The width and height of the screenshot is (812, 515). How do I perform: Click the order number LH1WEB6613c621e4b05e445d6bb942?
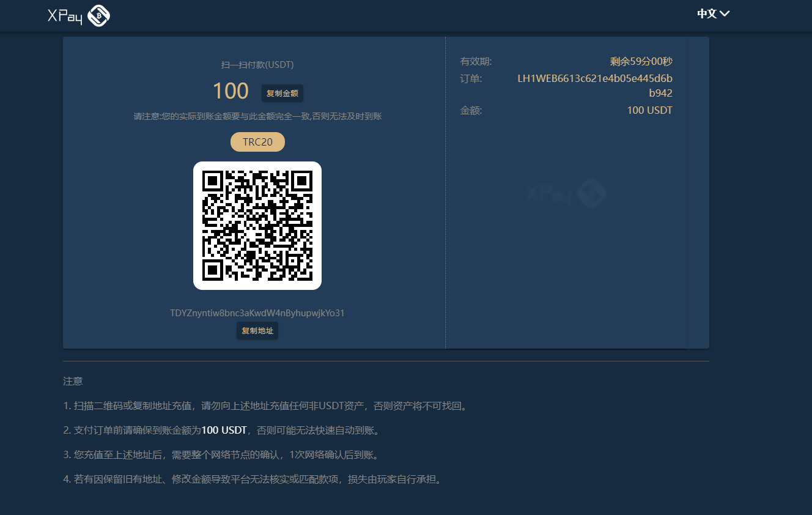(x=594, y=86)
